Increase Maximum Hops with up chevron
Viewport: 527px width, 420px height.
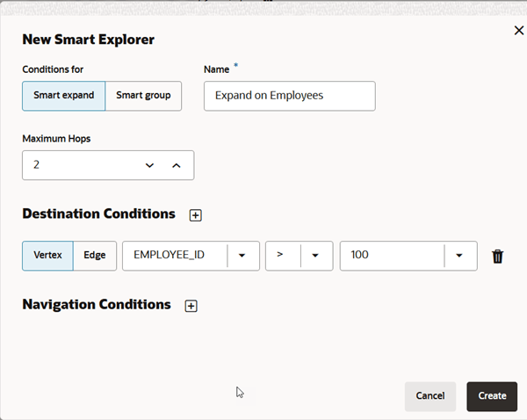(x=176, y=165)
